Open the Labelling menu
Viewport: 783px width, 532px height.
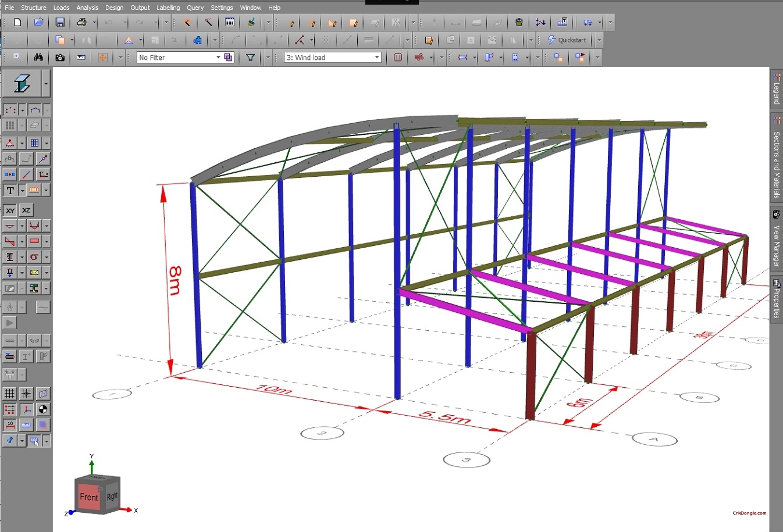pyautogui.click(x=168, y=8)
